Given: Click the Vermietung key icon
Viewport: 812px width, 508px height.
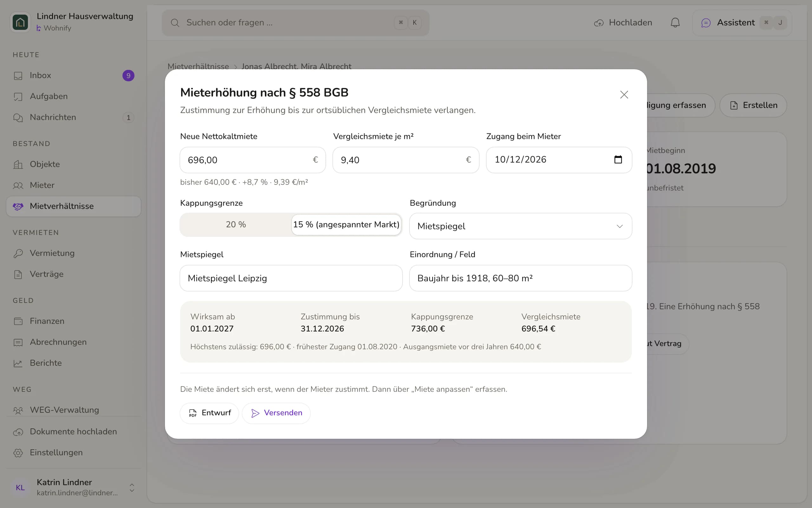Looking at the screenshot, I should click(18, 253).
